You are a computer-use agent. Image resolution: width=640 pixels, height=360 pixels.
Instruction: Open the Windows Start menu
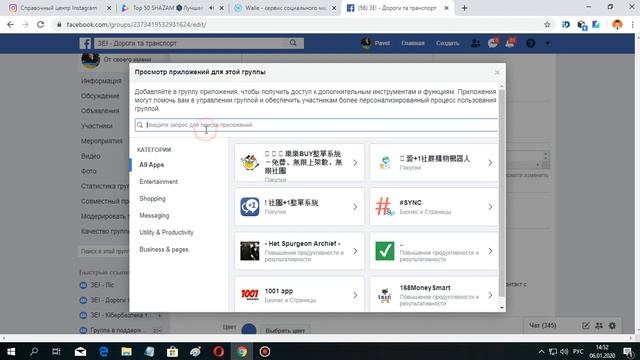click(x=11, y=351)
